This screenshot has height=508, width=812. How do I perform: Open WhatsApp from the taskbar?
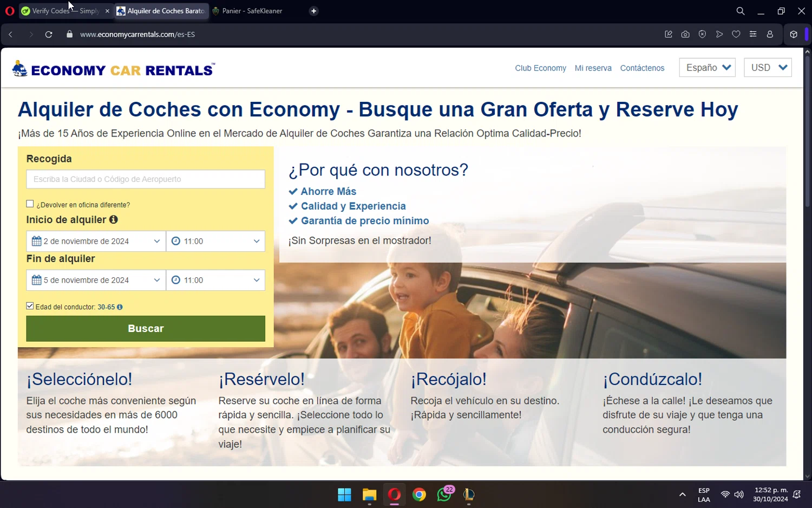[444, 494]
